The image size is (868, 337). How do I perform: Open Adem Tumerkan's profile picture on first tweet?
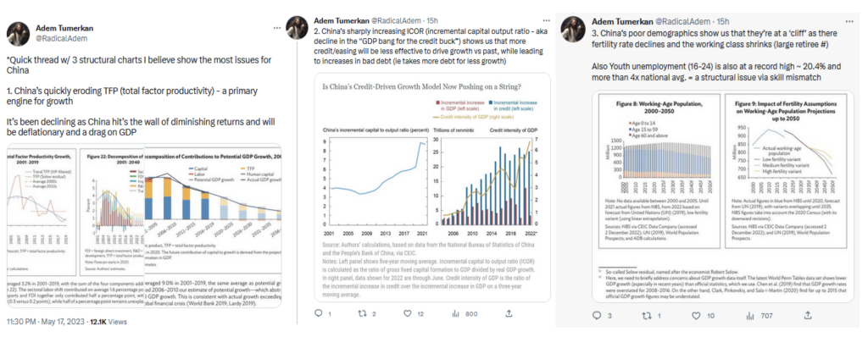[x=19, y=33]
